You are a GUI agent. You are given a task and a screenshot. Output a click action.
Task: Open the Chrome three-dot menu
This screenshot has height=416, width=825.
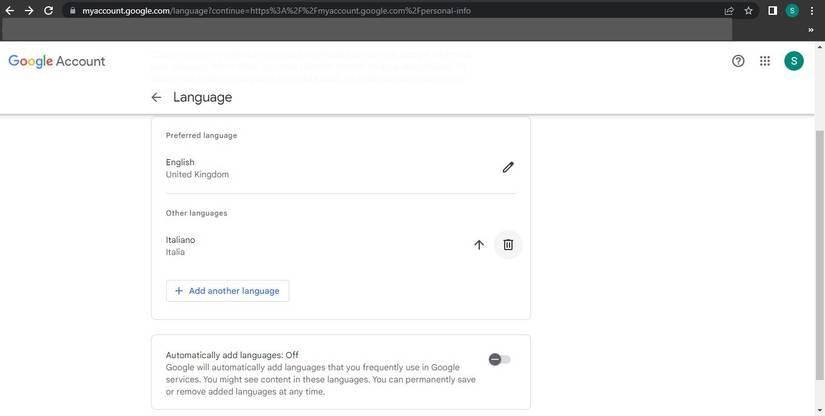tap(812, 10)
